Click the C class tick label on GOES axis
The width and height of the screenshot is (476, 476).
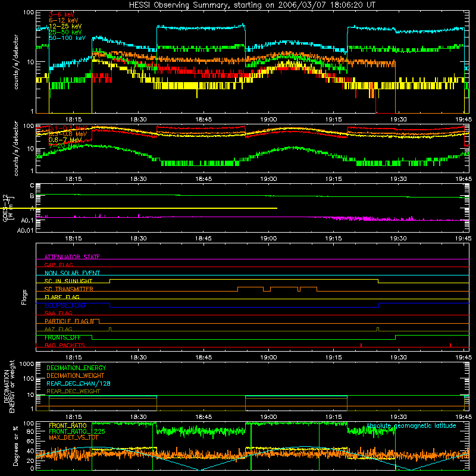point(32,186)
